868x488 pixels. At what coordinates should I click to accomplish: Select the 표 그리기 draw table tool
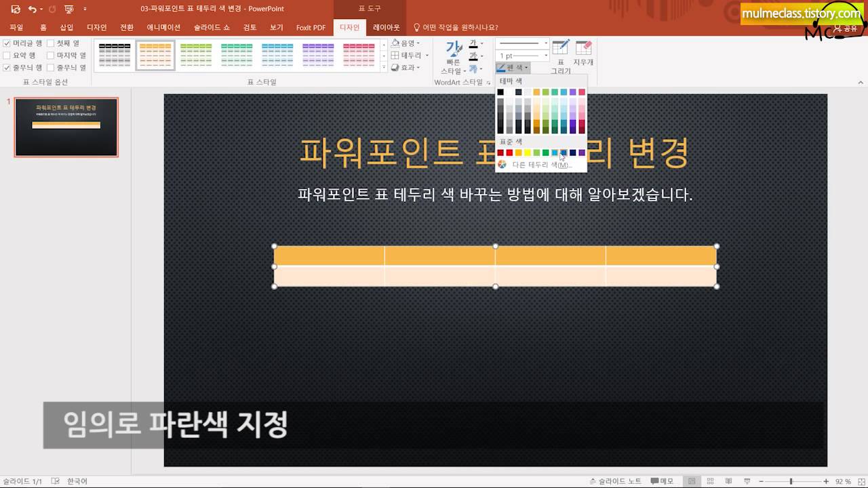pyautogui.click(x=560, y=56)
